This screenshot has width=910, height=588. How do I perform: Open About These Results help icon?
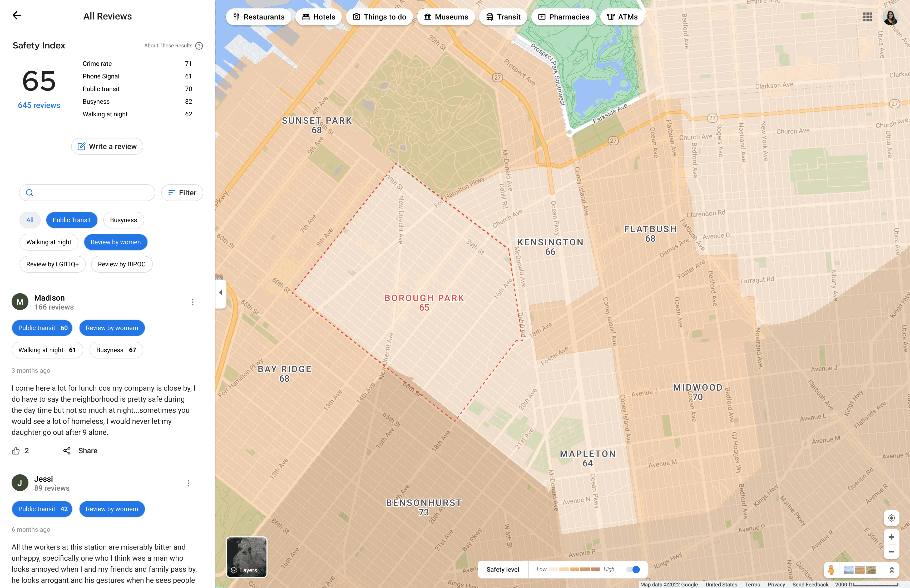(199, 46)
